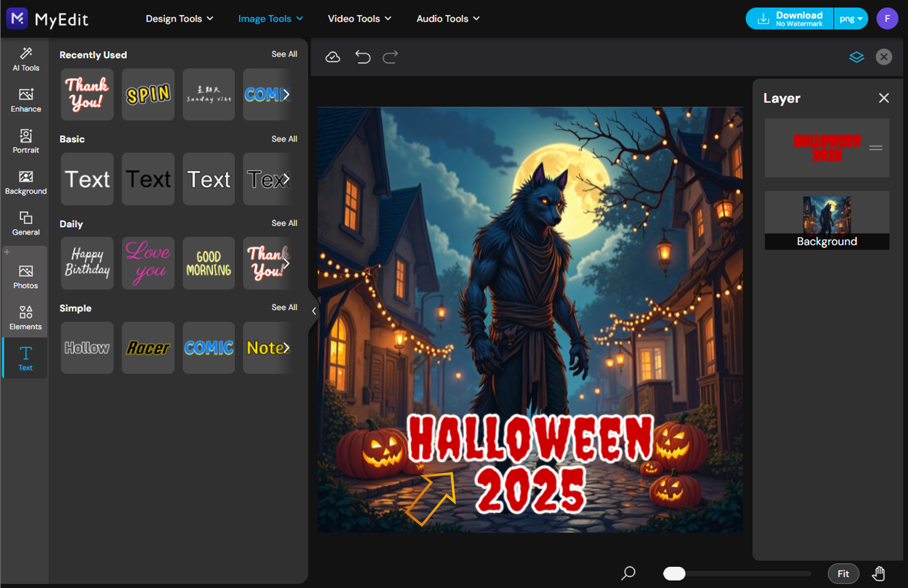Open the cloud upload icon
The image size is (908, 588).
[332, 57]
